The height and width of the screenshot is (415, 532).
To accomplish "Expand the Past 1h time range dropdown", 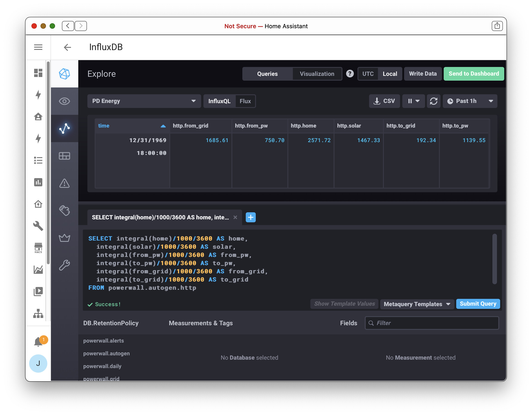I will [470, 101].
